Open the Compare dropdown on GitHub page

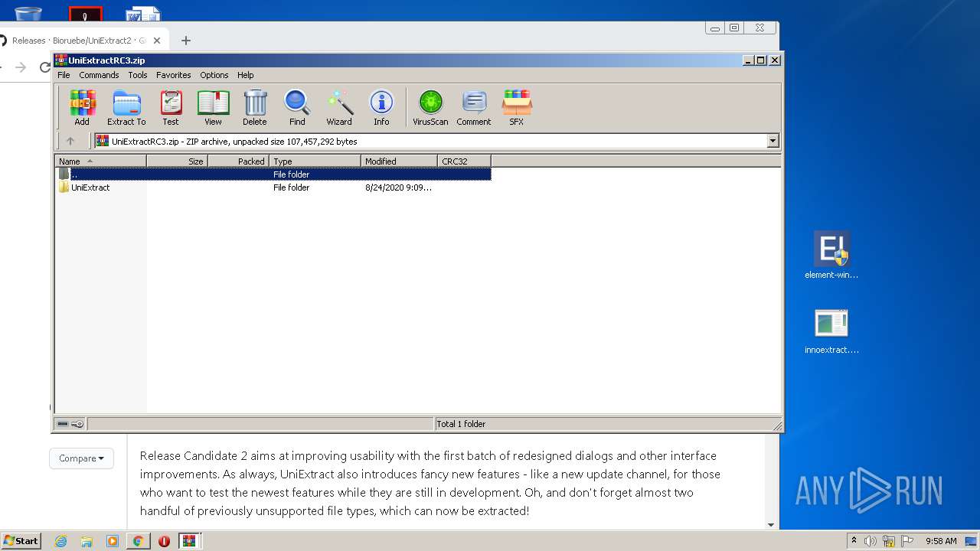pos(81,458)
